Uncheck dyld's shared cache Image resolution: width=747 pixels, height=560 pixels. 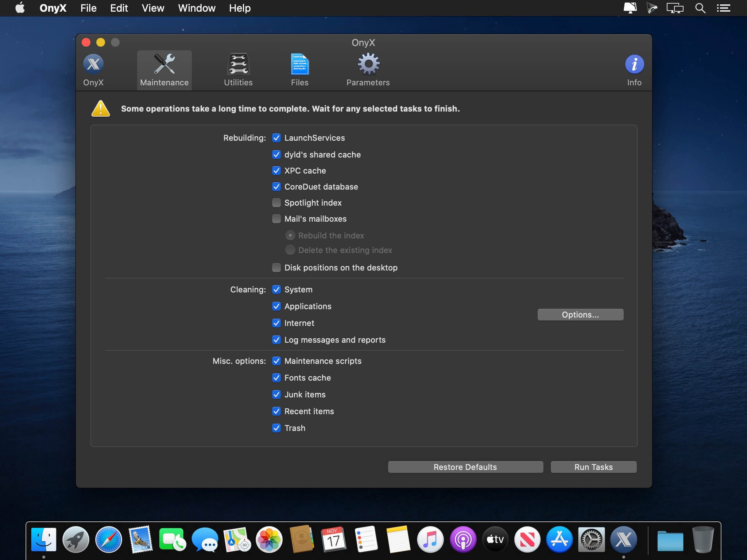tap(276, 155)
